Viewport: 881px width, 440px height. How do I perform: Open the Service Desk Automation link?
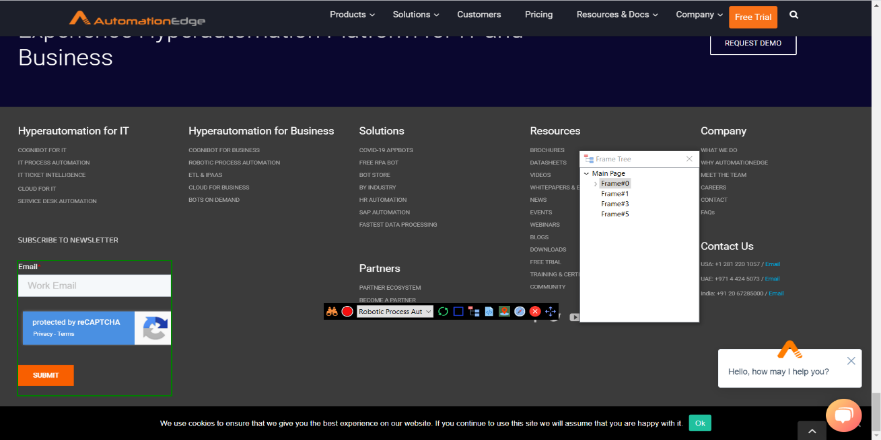point(57,201)
